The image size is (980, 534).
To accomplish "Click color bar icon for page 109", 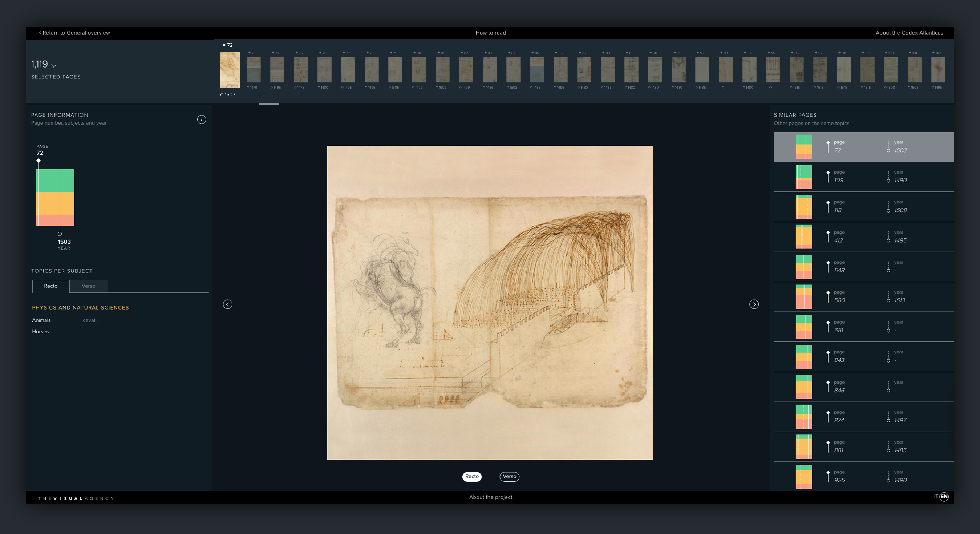I will point(803,177).
